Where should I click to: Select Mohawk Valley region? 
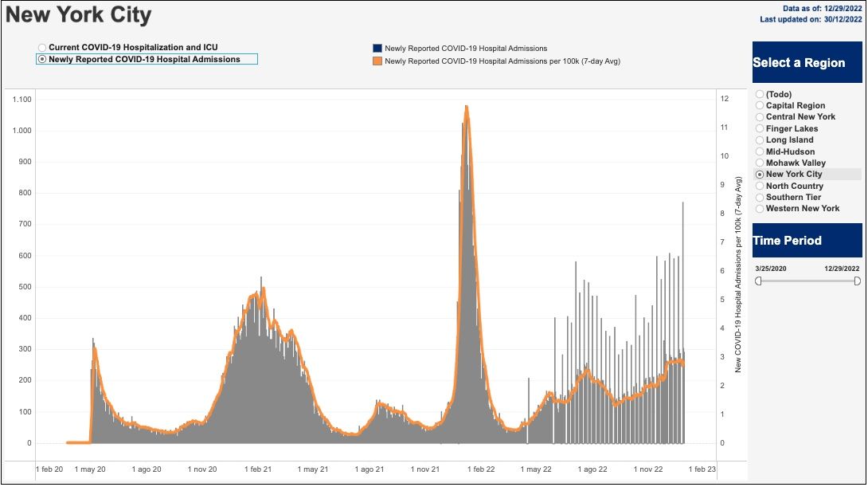760,163
